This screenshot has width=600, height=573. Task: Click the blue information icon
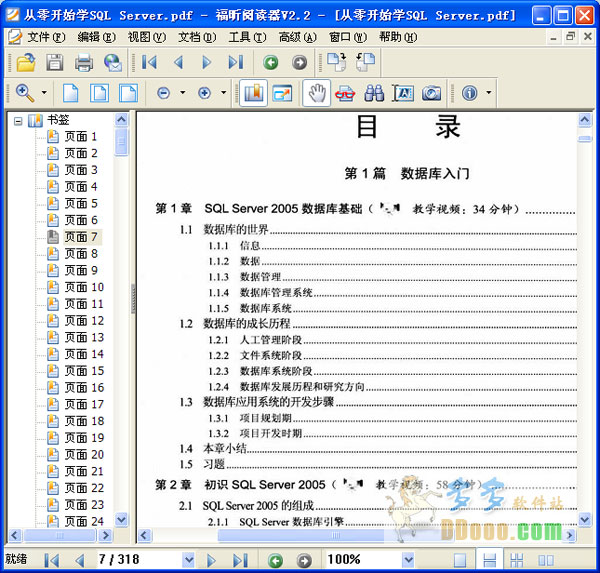tap(470, 93)
